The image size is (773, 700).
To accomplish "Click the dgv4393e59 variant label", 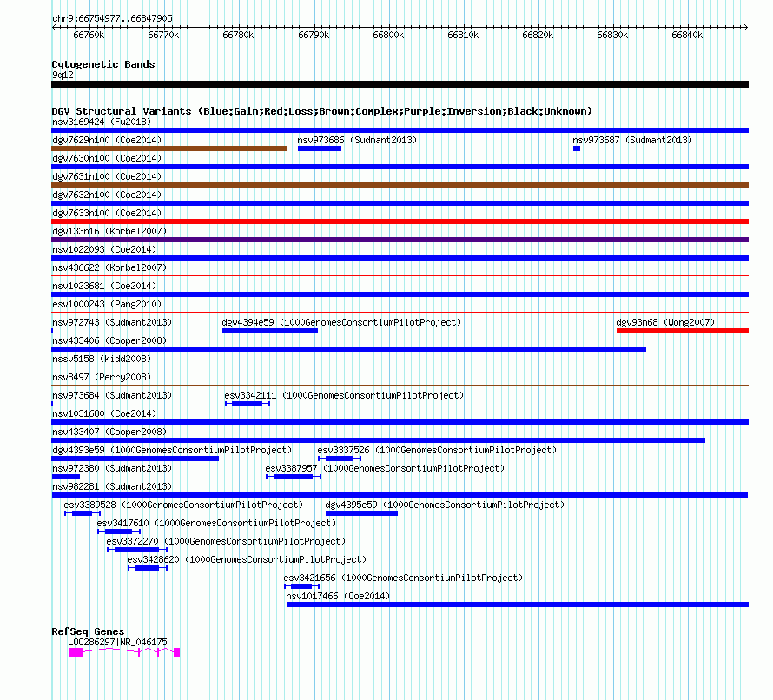I will tap(172, 450).
